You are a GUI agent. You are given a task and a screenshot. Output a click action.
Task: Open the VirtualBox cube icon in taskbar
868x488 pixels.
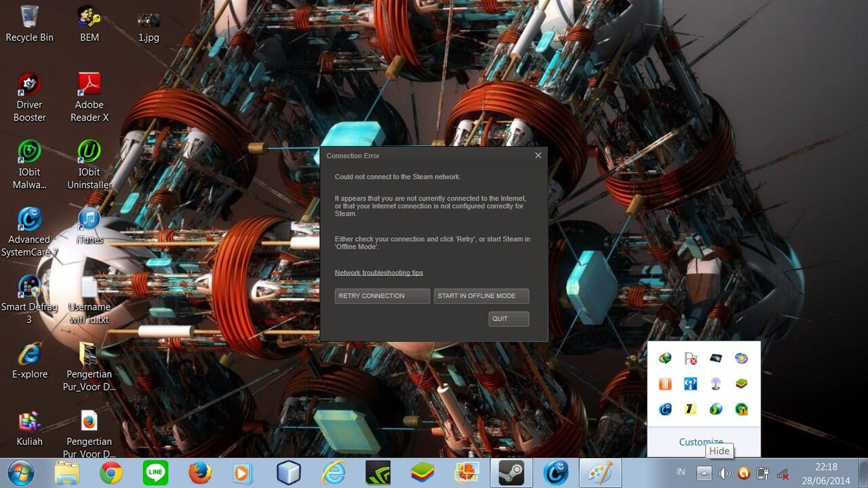click(288, 473)
